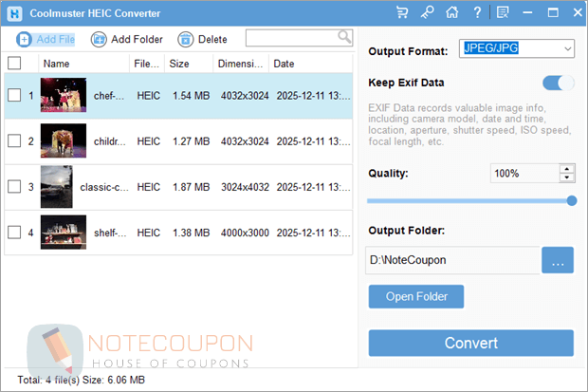The width and height of the screenshot is (588, 392).
Task: Tick the select-all header checkbox
Action: 14,63
